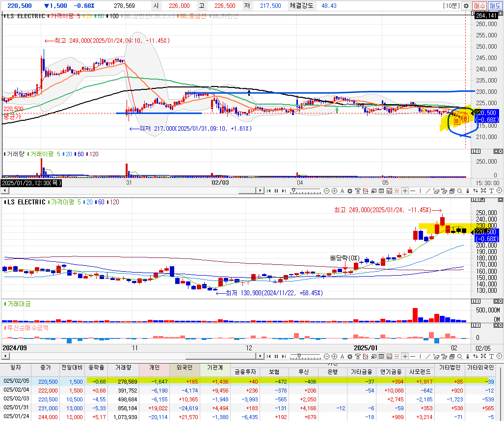Click fit-to-screen icon in lower chart toolbar

pos(483,356)
